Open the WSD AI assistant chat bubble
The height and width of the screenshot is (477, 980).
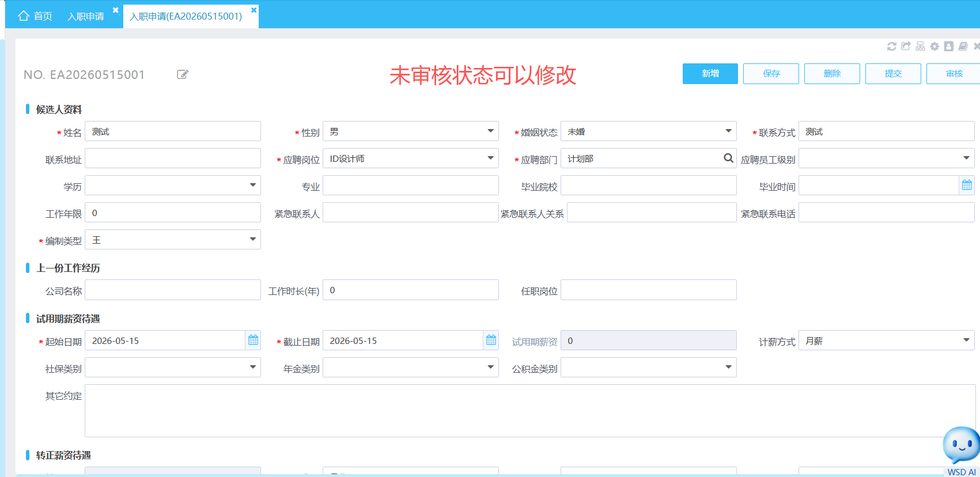tap(961, 445)
